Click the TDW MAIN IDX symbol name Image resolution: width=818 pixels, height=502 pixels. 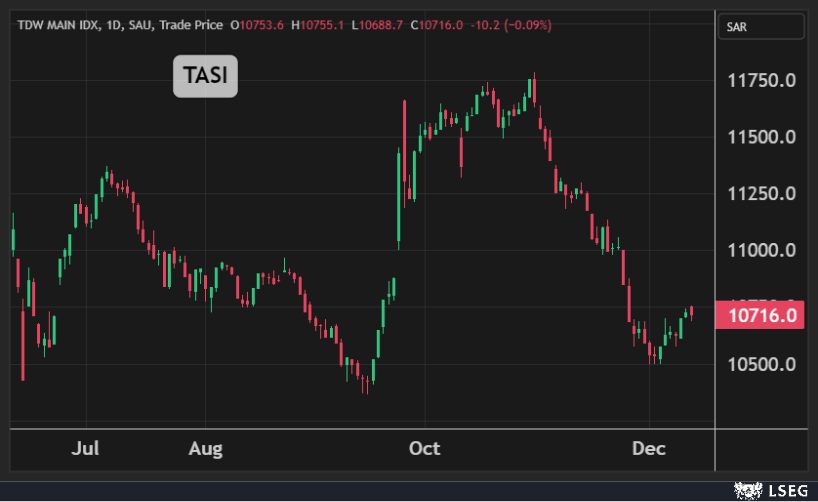[56, 25]
